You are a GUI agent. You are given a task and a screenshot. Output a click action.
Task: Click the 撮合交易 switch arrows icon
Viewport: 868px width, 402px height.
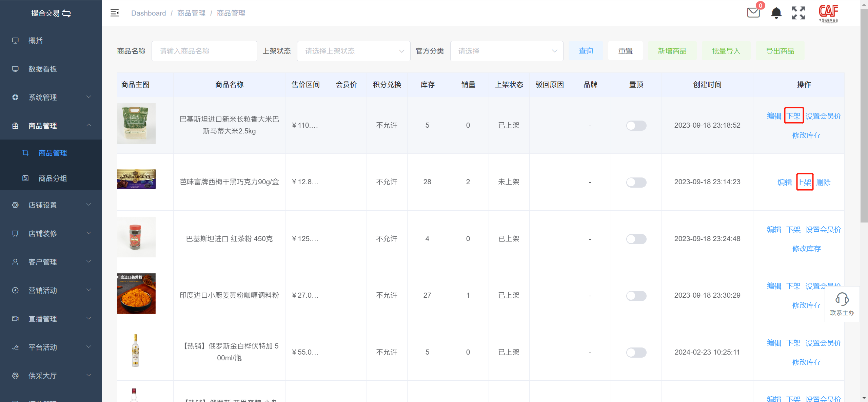[67, 13]
